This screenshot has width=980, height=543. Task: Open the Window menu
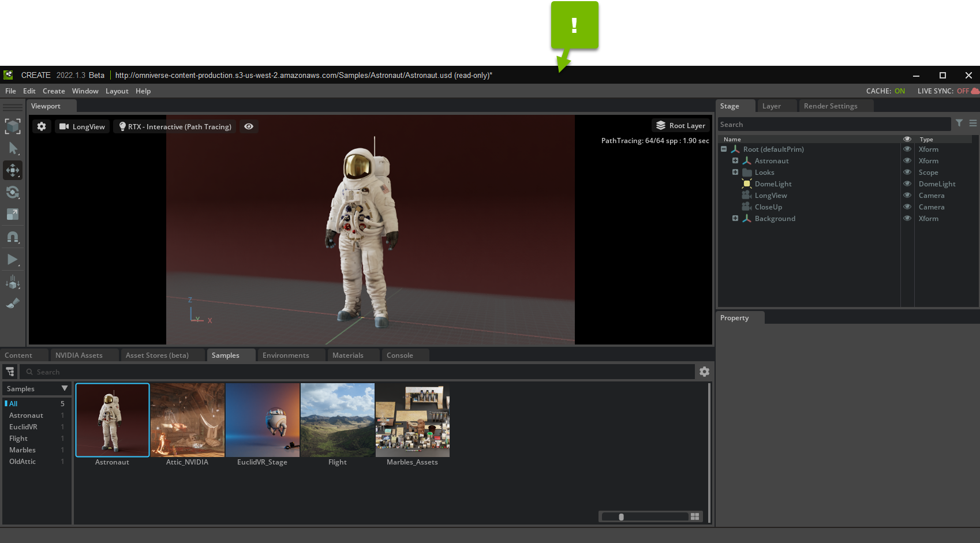coord(85,91)
